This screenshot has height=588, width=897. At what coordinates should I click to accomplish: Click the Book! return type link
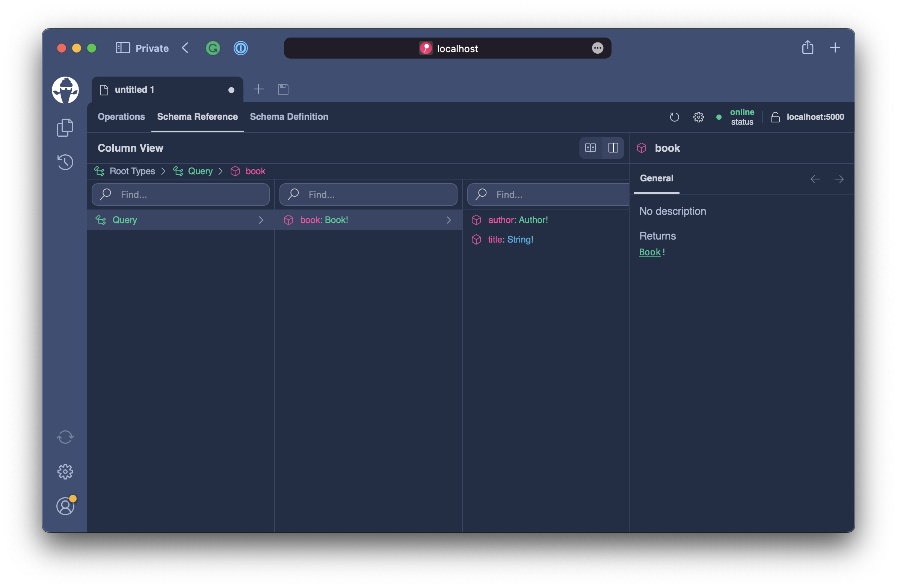point(649,251)
